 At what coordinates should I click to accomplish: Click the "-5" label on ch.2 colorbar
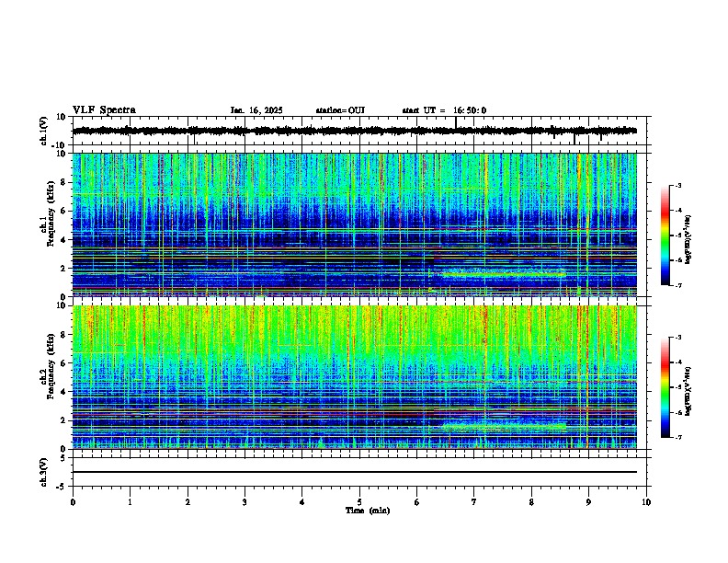(677, 387)
